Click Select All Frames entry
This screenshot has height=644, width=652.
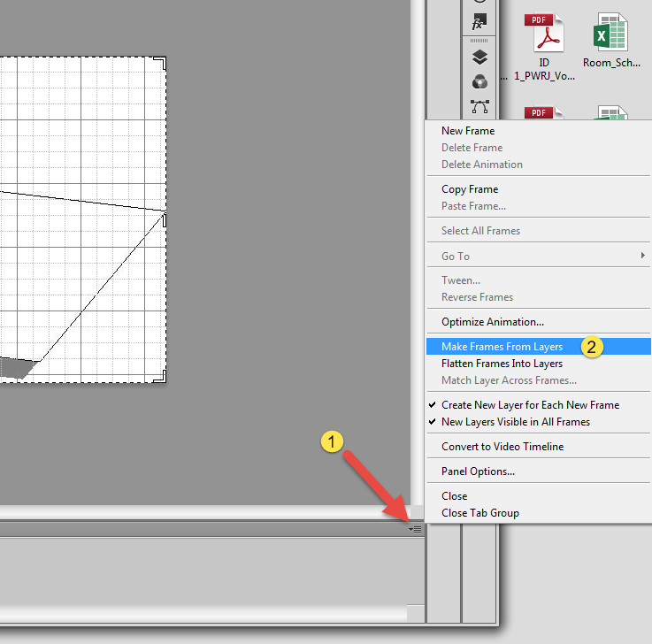pyautogui.click(x=538, y=231)
